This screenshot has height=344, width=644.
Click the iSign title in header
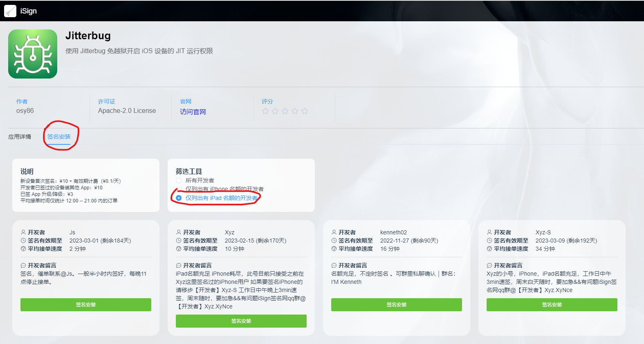pos(29,11)
